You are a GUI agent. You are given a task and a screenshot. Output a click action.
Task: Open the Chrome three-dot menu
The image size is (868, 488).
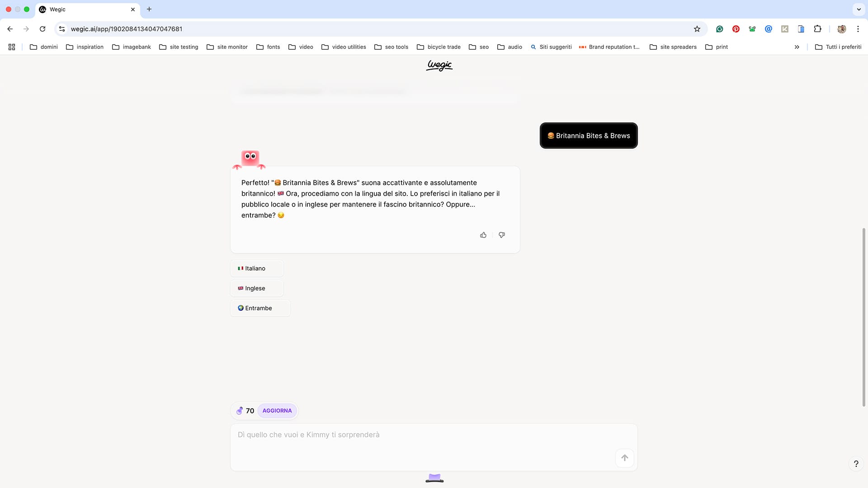pyautogui.click(x=858, y=29)
